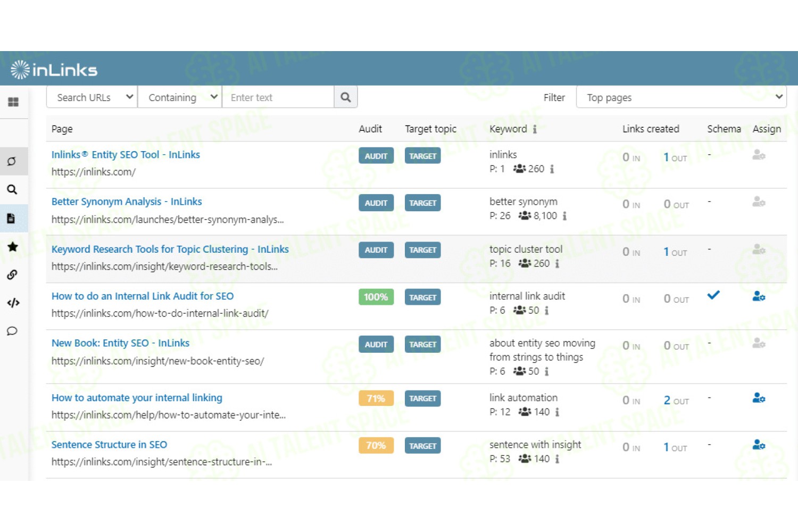Screen dimensions: 798x532
Task: Click AUDIT button for Keyword Research Tools row
Action: click(376, 250)
